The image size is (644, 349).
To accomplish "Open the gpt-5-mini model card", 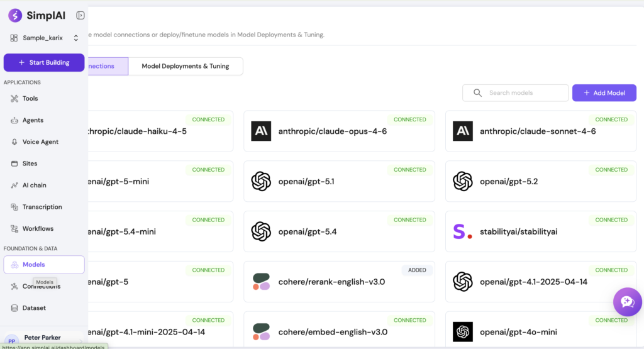I will (160, 182).
